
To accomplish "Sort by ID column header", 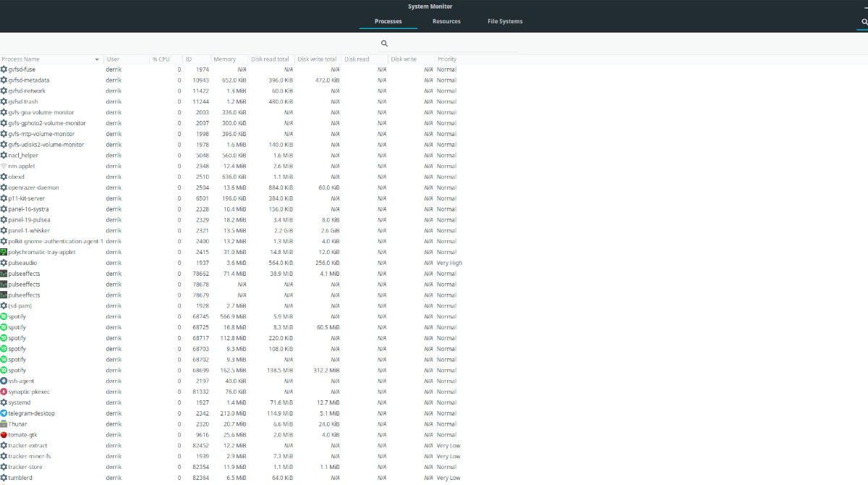I will (196, 59).
